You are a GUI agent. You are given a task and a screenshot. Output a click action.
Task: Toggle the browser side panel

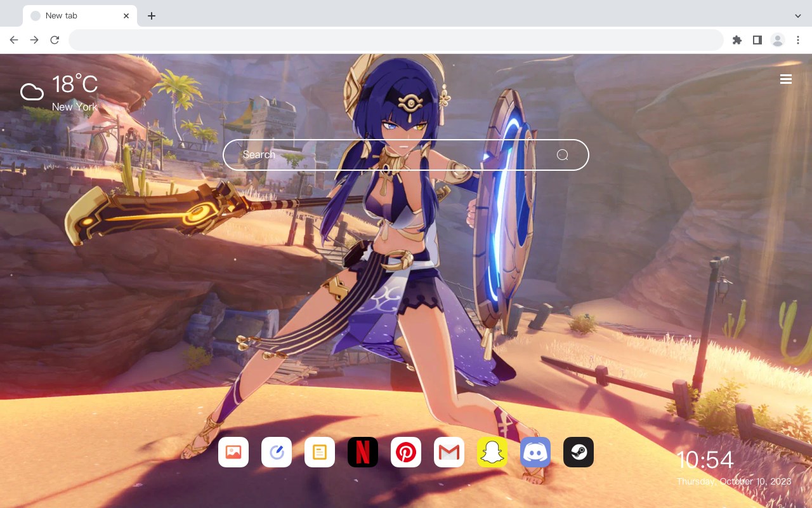point(757,40)
